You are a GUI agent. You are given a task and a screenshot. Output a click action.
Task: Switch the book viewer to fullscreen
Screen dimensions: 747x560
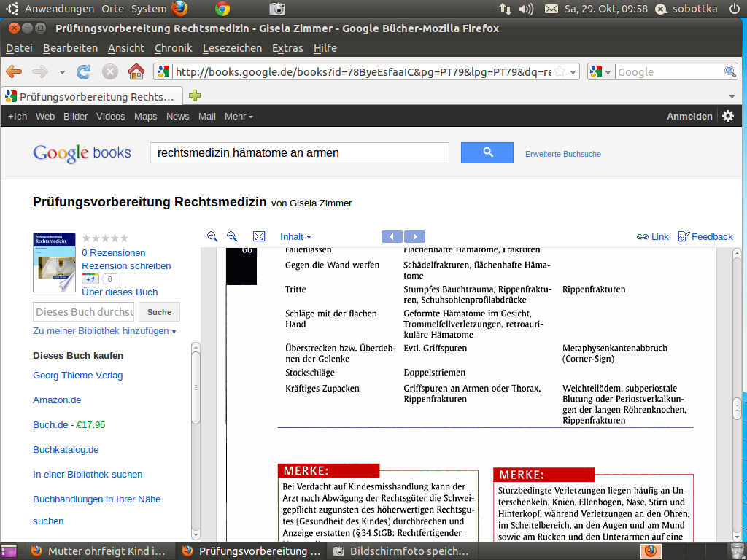point(259,237)
